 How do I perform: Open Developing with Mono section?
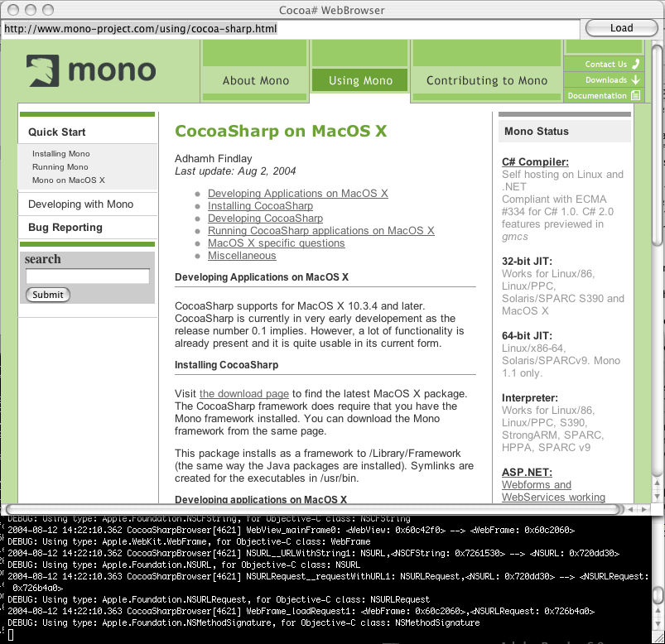pos(80,204)
